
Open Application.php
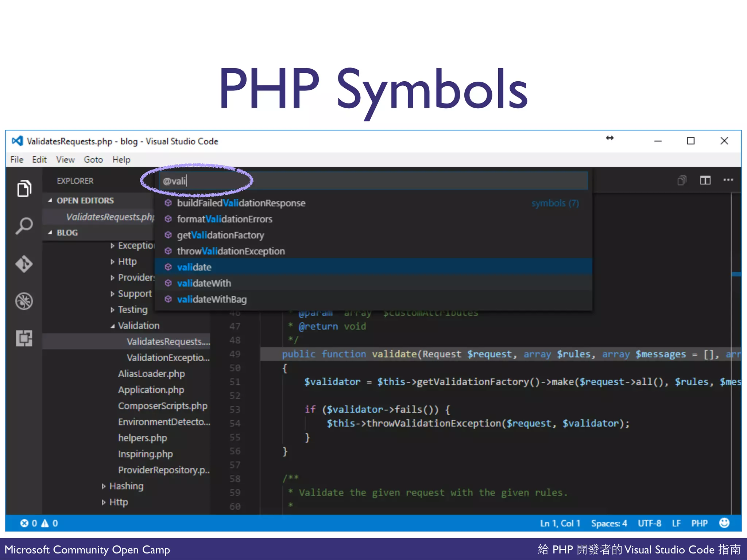click(x=151, y=390)
